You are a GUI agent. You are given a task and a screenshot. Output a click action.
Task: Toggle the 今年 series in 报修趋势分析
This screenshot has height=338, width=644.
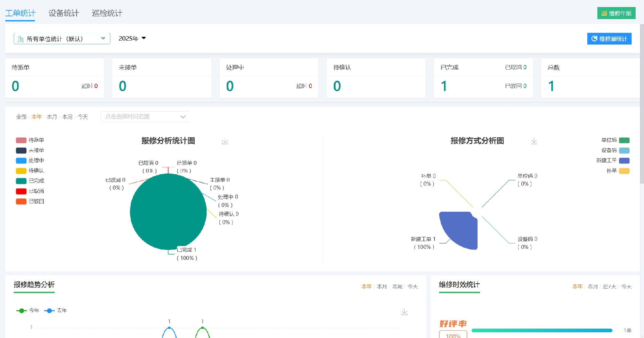(28, 311)
